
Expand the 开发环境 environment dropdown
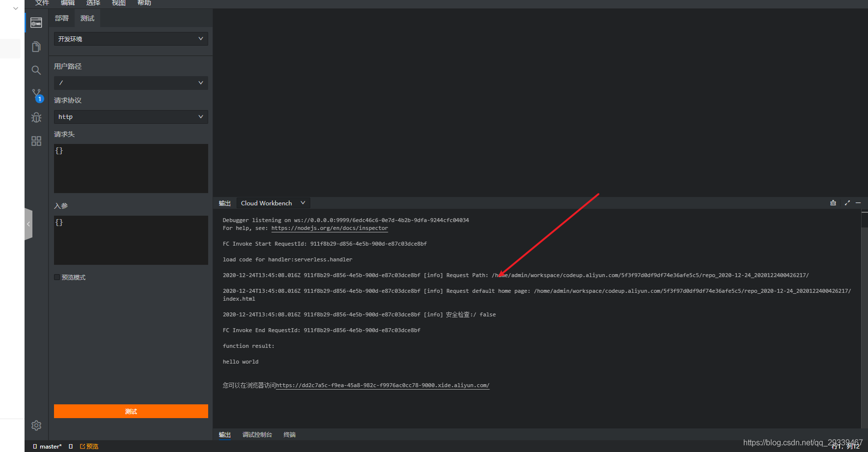[x=131, y=39]
